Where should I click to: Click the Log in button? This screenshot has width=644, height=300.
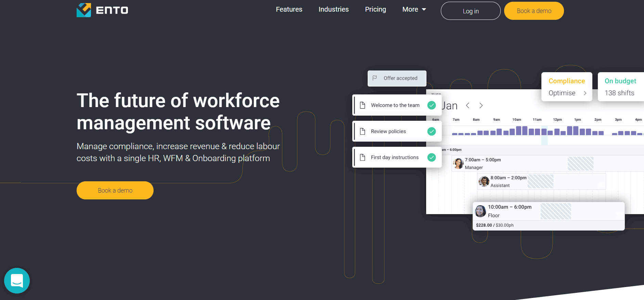(x=470, y=11)
